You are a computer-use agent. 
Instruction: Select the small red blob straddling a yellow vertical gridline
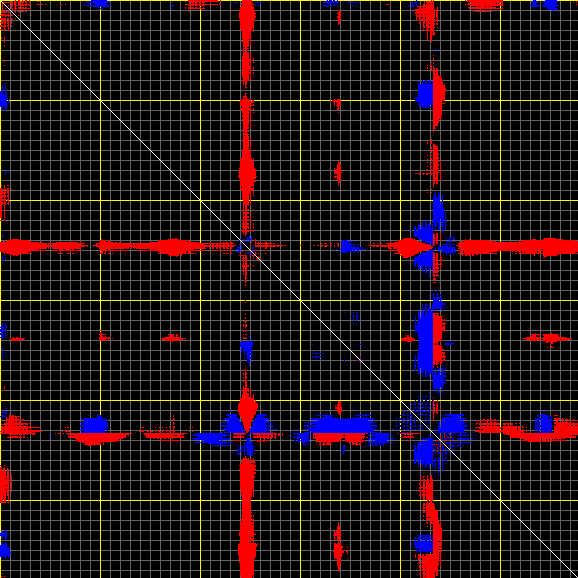(102, 336)
